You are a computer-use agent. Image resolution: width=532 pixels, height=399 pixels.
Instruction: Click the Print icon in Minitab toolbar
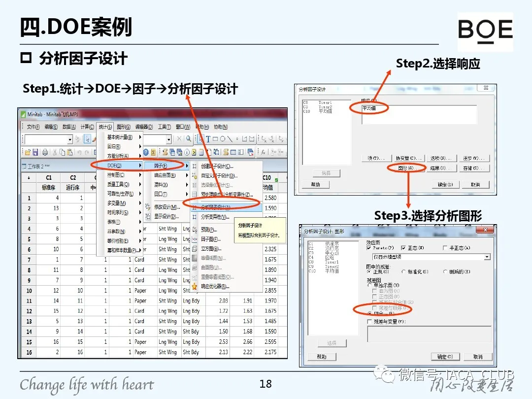click(45, 152)
